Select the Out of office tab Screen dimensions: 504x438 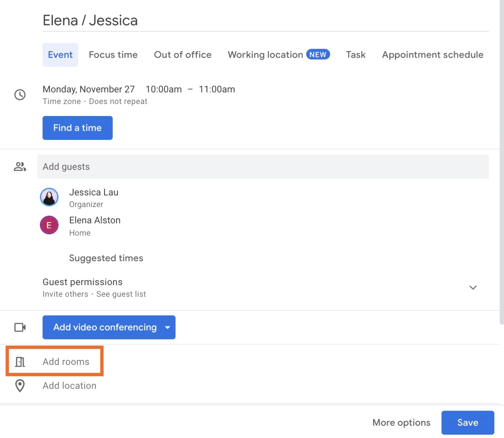[183, 55]
